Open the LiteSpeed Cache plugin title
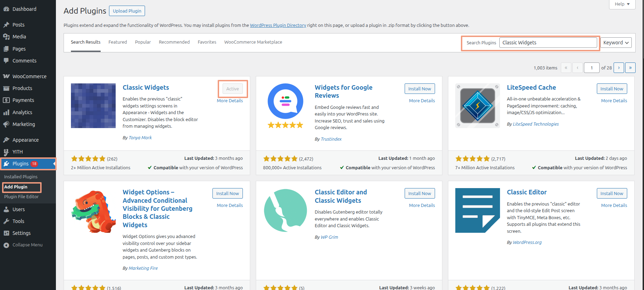This screenshot has height=290, width=644. 531,88
